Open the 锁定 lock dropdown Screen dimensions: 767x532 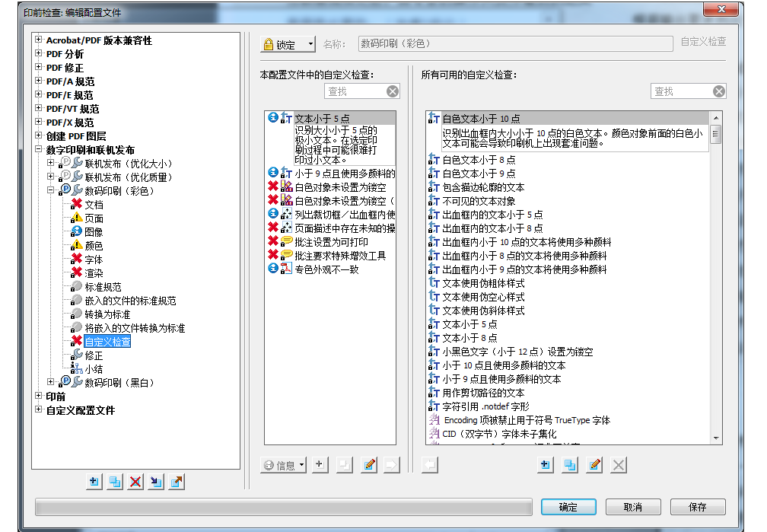[288, 45]
